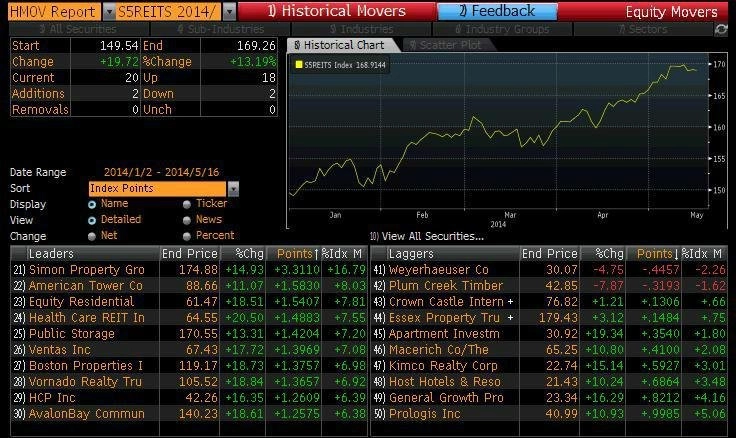Viewport: 736px width, 438px height.
Task: Open the Industries tab
Action: point(361,30)
